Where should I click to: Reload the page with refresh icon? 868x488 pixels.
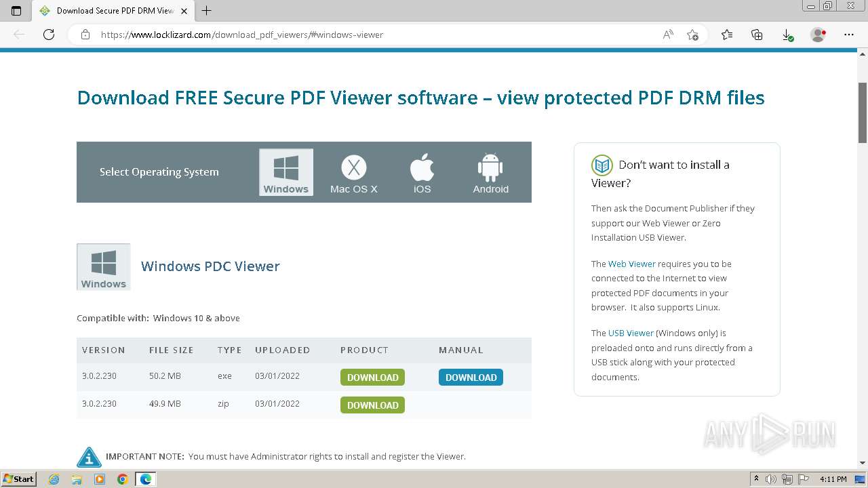click(x=49, y=35)
